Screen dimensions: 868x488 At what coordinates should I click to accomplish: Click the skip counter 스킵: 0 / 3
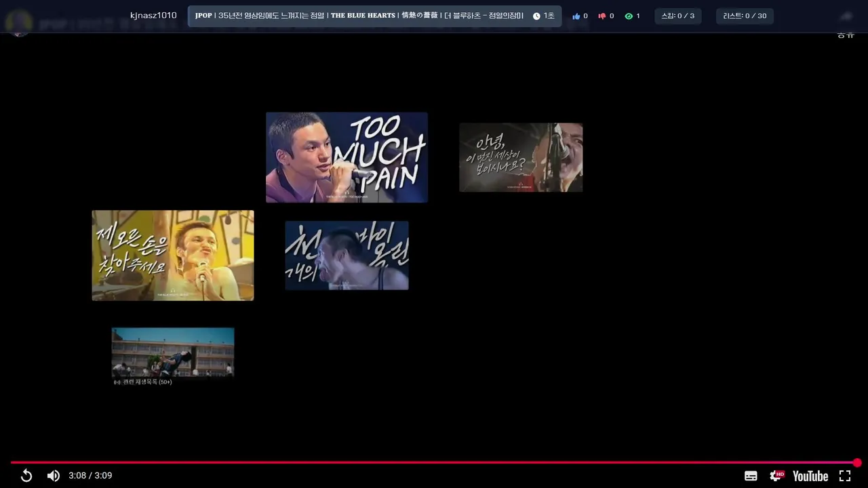coord(678,16)
